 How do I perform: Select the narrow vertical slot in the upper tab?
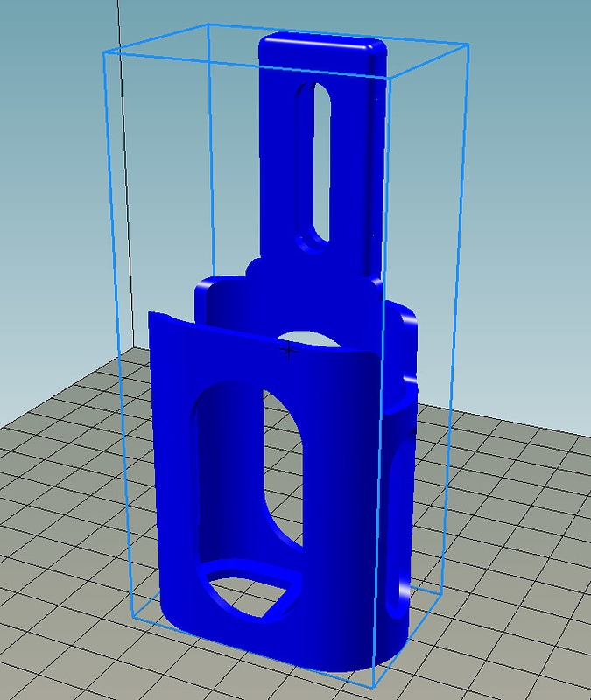click(322, 162)
